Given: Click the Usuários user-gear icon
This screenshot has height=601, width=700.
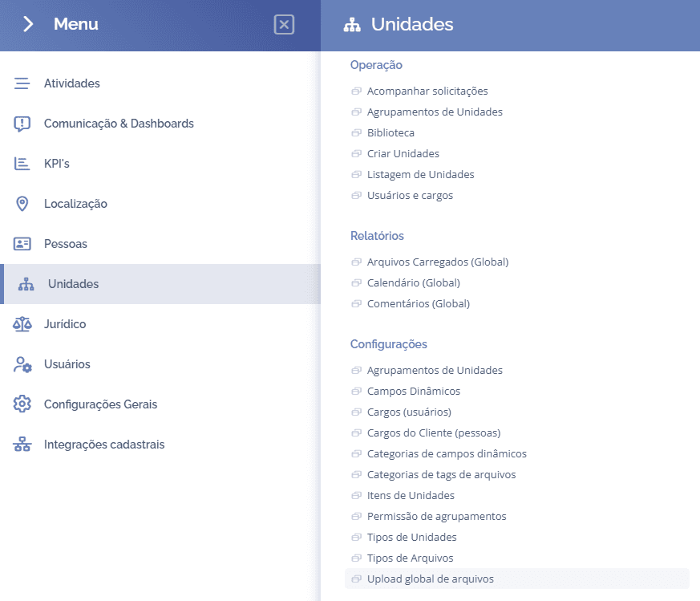Looking at the screenshot, I should [x=22, y=364].
